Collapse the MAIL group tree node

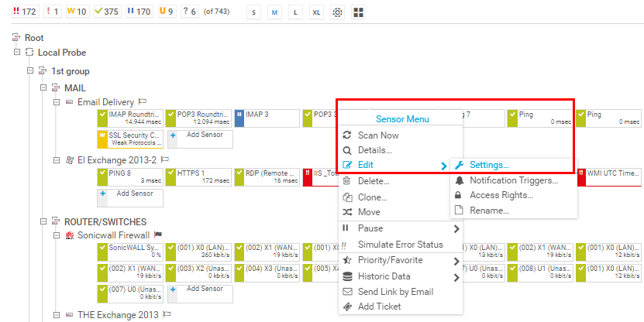tap(43, 87)
